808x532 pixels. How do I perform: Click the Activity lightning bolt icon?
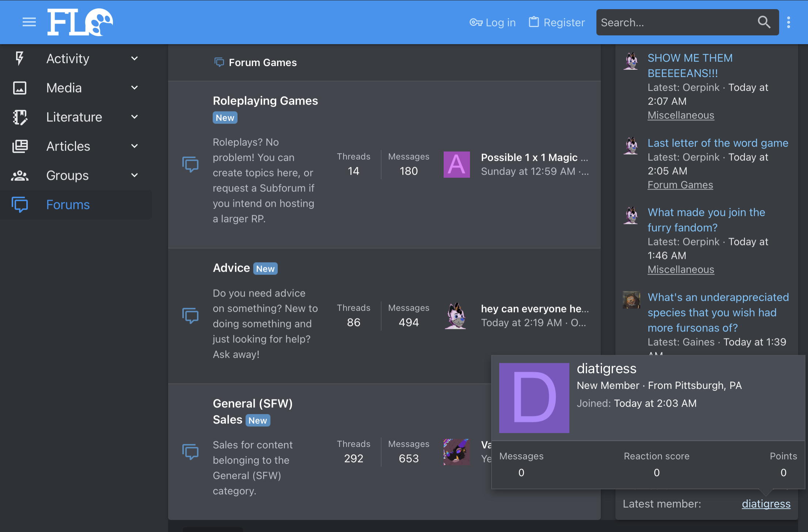coord(20,58)
